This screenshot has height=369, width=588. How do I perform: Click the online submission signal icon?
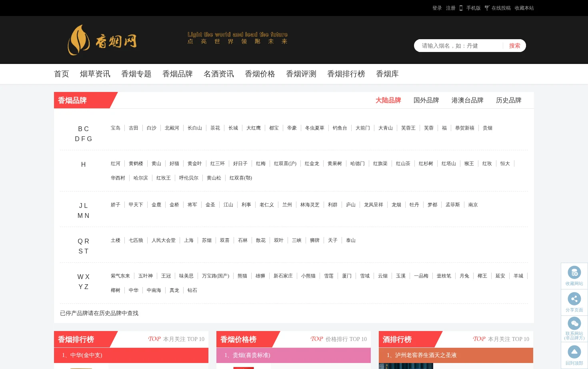pyautogui.click(x=487, y=8)
